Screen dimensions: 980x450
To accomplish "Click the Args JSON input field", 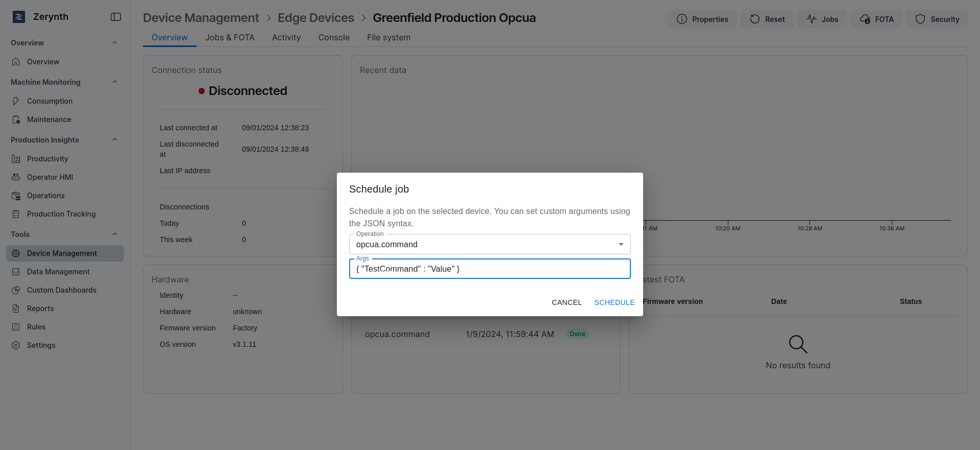I will pyautogui.click(x=490, y=269).
